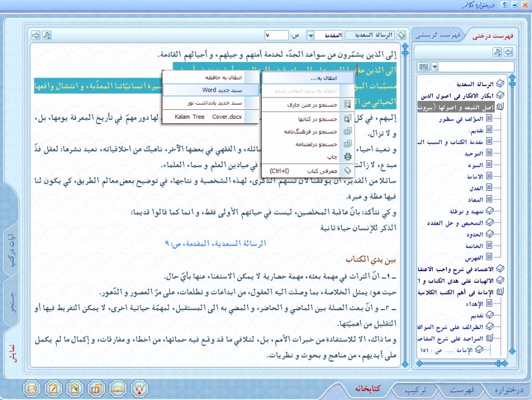
Task: Click the open-book icon in the bottom toolbar
Action: click(118, 389)
